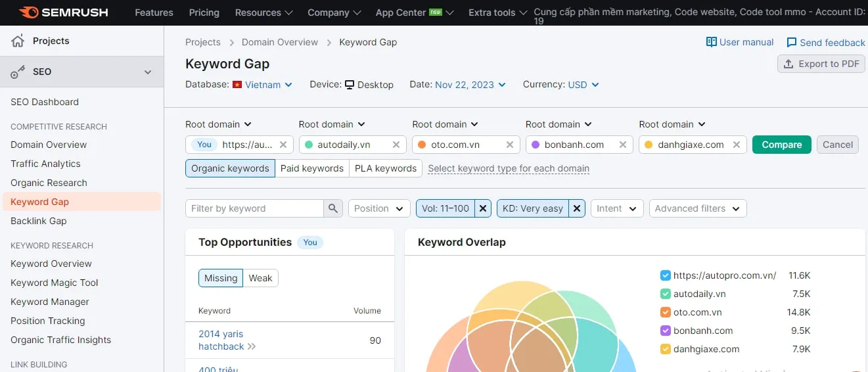The image size is (868, 372).
Task: Clear the autodaily.vn domain field
Action: pyautogui.click(x=396, y=145)
